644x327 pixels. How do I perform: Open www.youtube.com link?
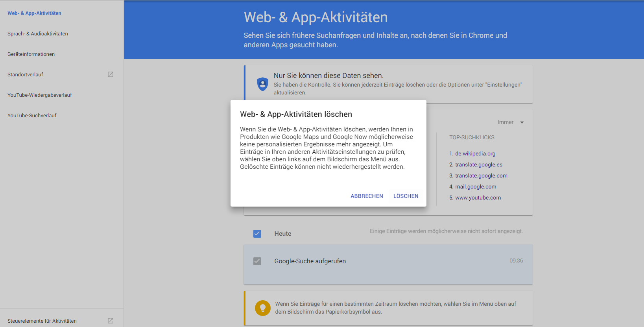(478, 198)
